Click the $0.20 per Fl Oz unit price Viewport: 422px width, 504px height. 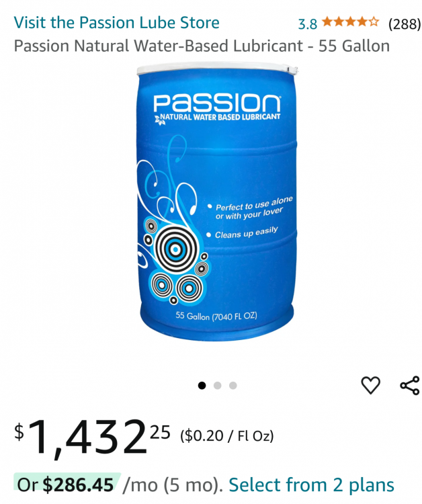[x=227, y=436]
